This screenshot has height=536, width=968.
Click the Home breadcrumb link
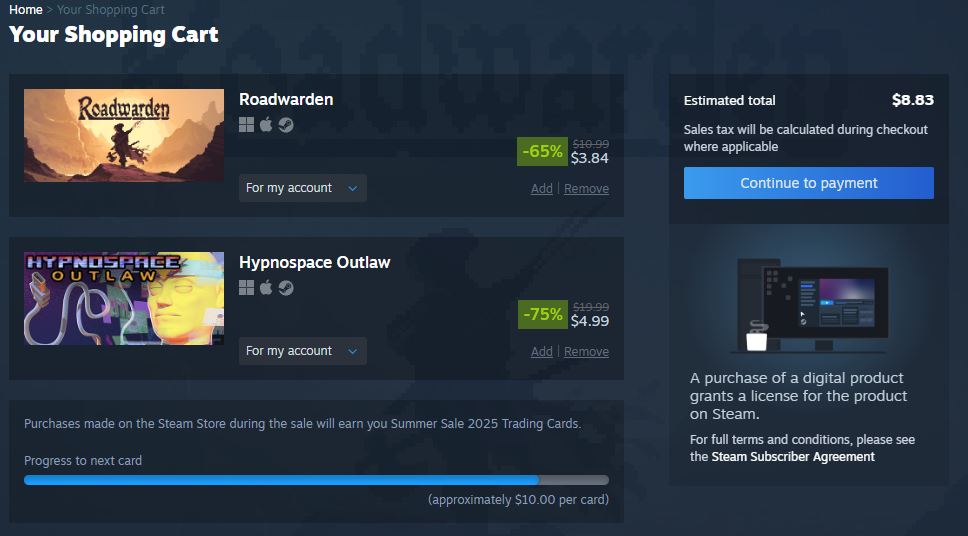[x=26, y=10]
